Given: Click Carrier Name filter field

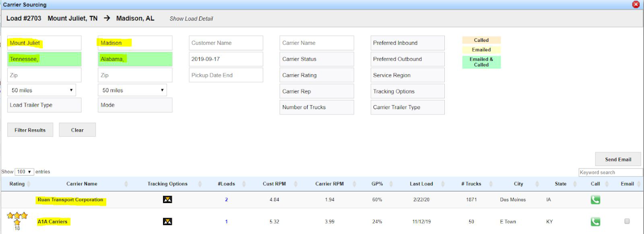Looking at the screenshot, I should [x=317, y=43].
